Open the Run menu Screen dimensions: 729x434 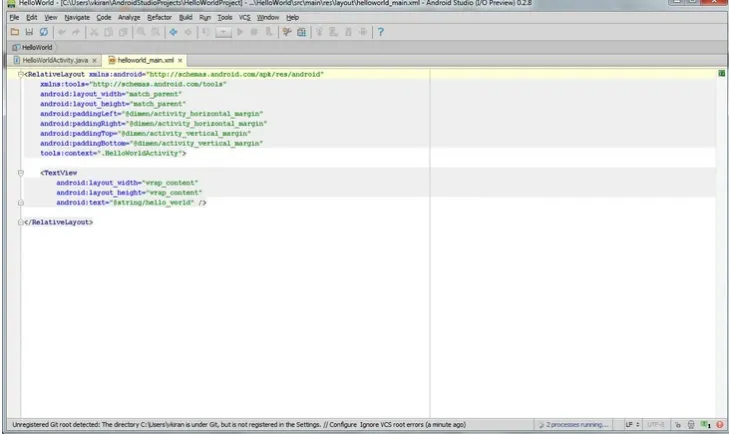pos(205,17)
